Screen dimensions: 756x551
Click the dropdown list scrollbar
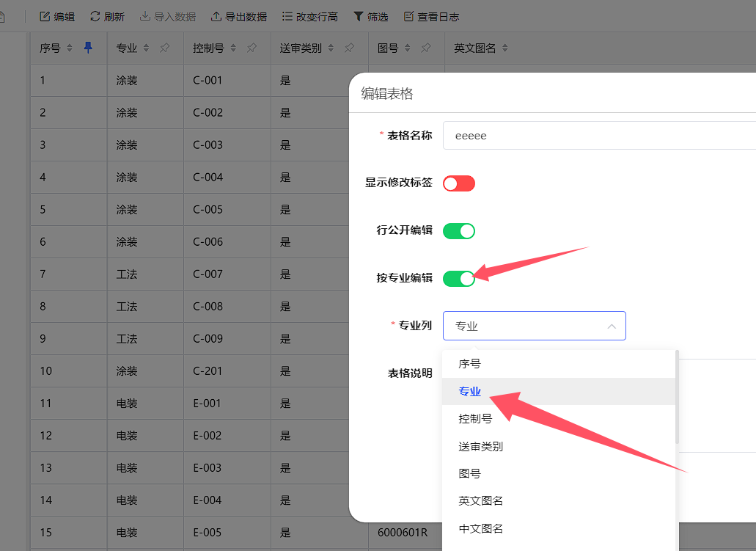click(677, 397)
